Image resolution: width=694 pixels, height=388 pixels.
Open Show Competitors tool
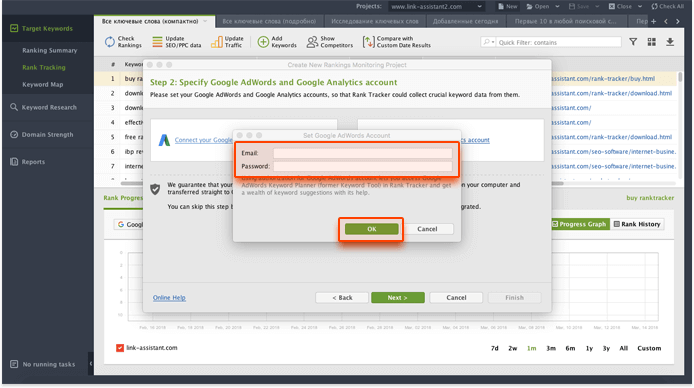(x=330, y=42)
